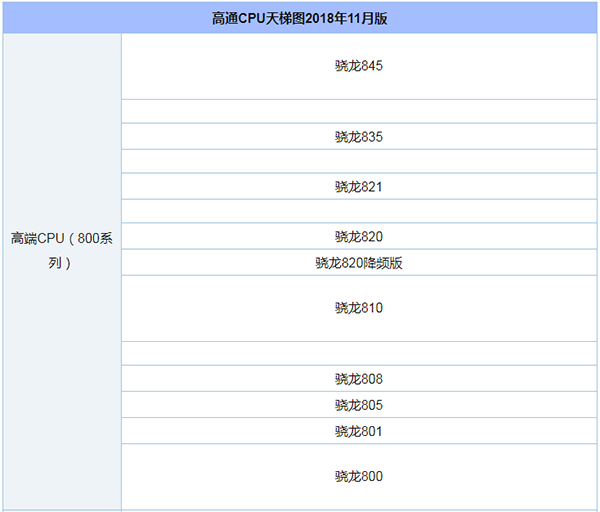Click the 骁龙821 entry
Screen dimensions: 600x512
[x=359, y=186]
